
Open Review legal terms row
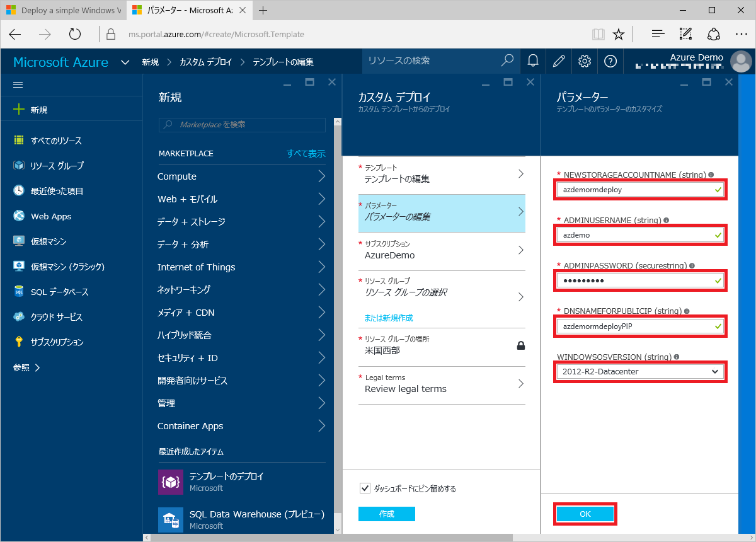point(442,384)
